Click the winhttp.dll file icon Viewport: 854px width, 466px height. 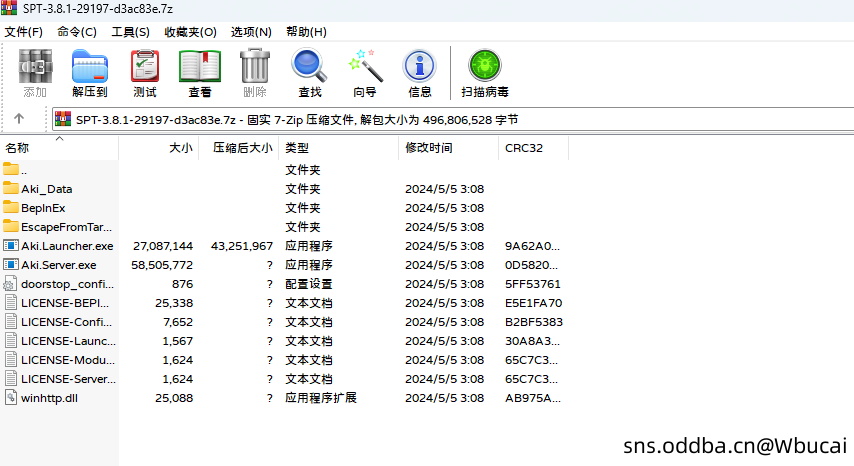pos(11,397)
